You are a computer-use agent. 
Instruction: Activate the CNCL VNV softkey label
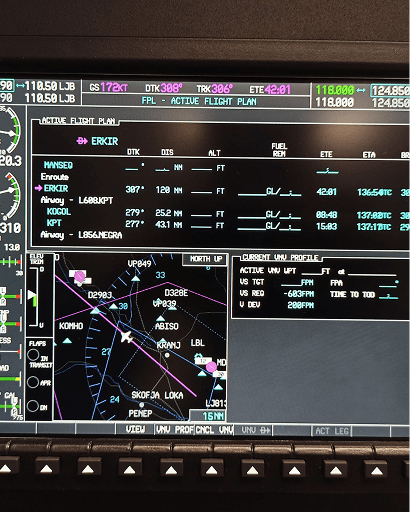click(x=214, y=430)
